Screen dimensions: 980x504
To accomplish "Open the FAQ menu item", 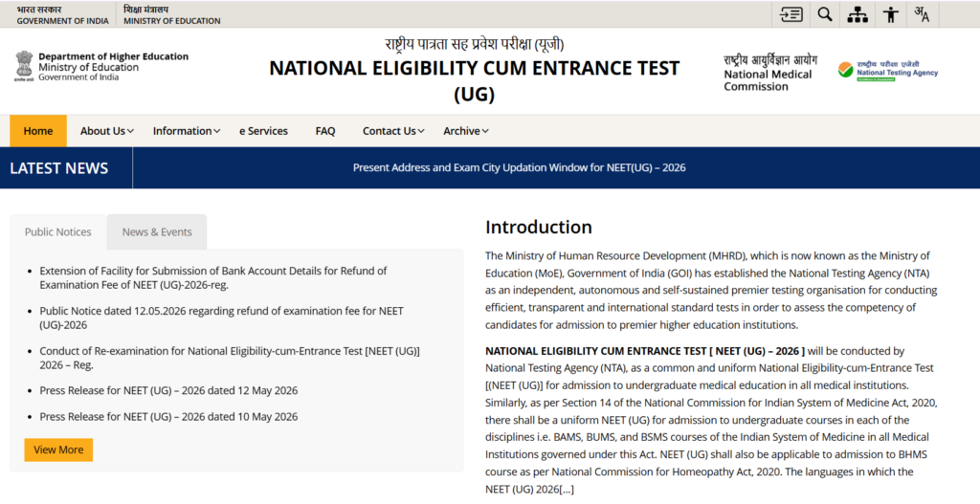I will tap(325, 130).
